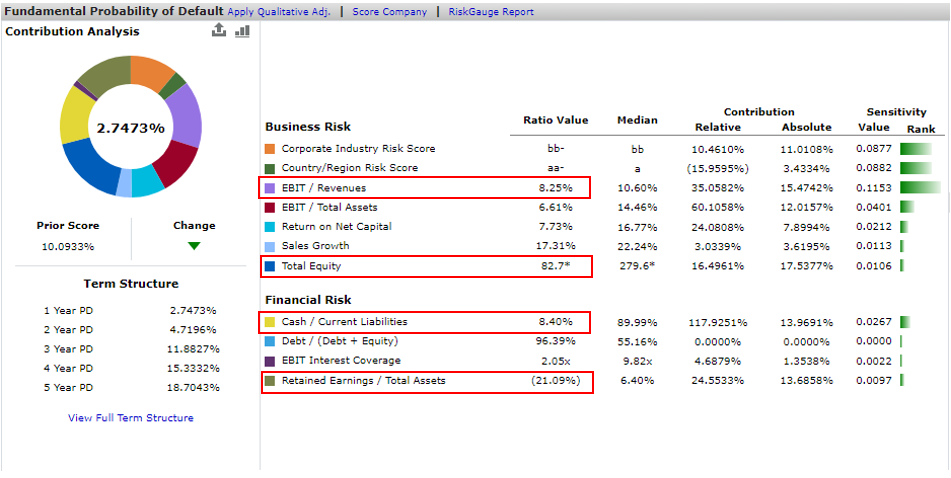The image size is (951, 478).
Task: Open the Score Company link
Action: 389,12
